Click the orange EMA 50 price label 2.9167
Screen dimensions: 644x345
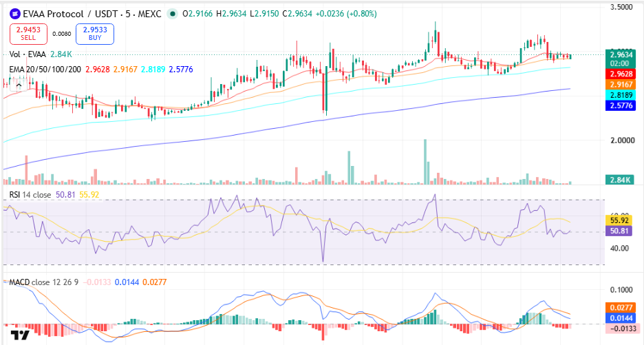pyautogui.click(x=620, y=84)
